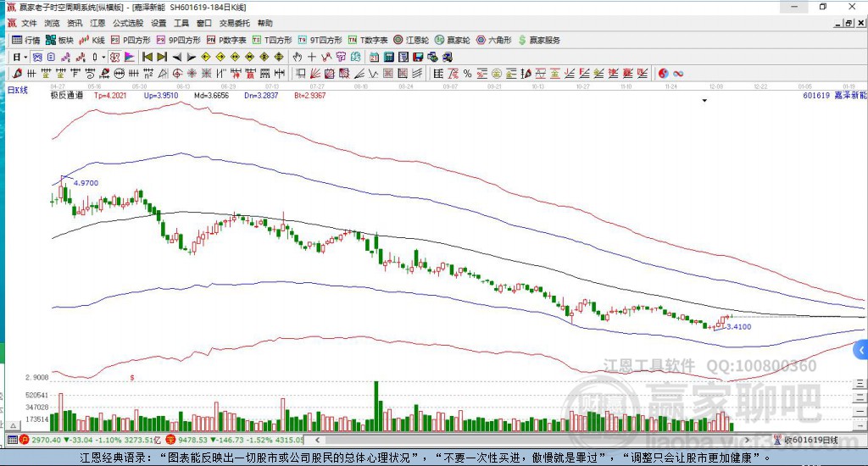Viewport: 868px width, 466px height.
Task: Open the 9T四方形 tool
Action: pos(320,40)
